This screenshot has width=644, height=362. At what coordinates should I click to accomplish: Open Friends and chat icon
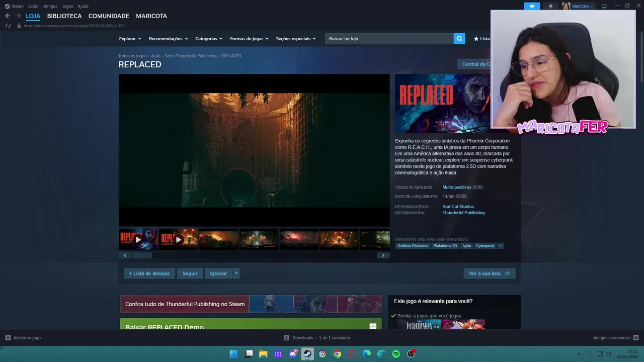pos(636,338)
